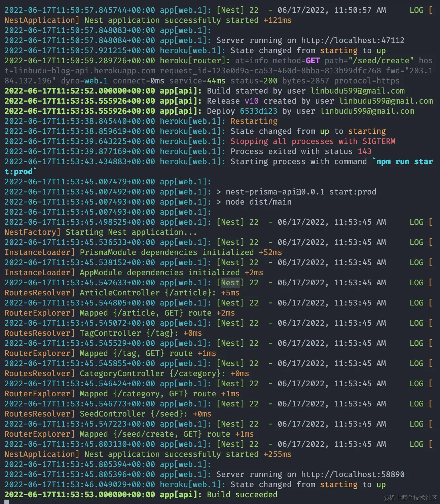440x504 pixels.
Task: Click the 'Build started' text
Action: tap(237, 91)
